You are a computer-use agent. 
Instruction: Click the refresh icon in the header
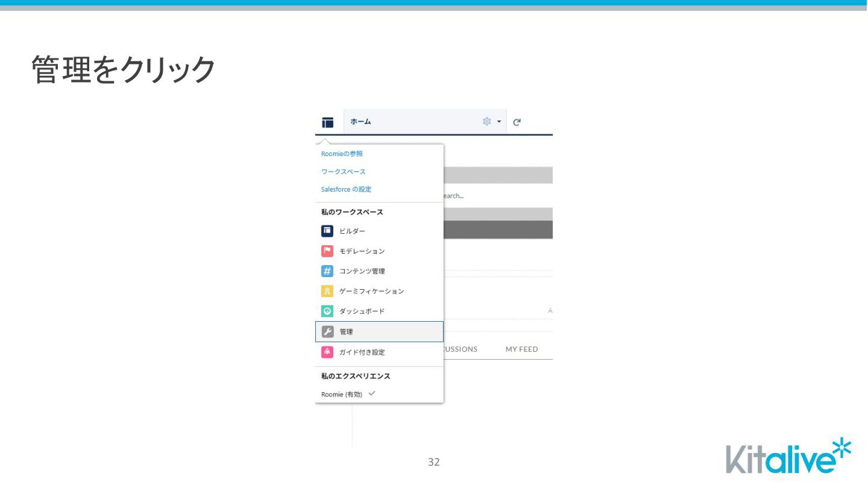pyautogui.click(x=517, y=122)
